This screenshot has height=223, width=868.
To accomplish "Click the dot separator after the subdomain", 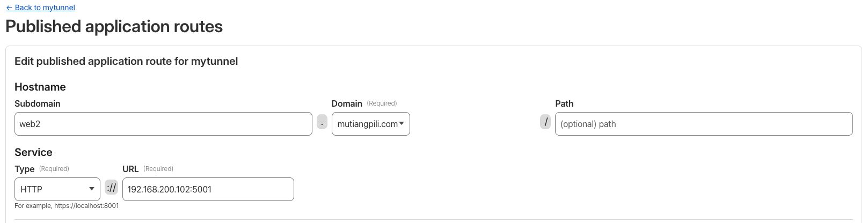I will [x=322, y=123].
